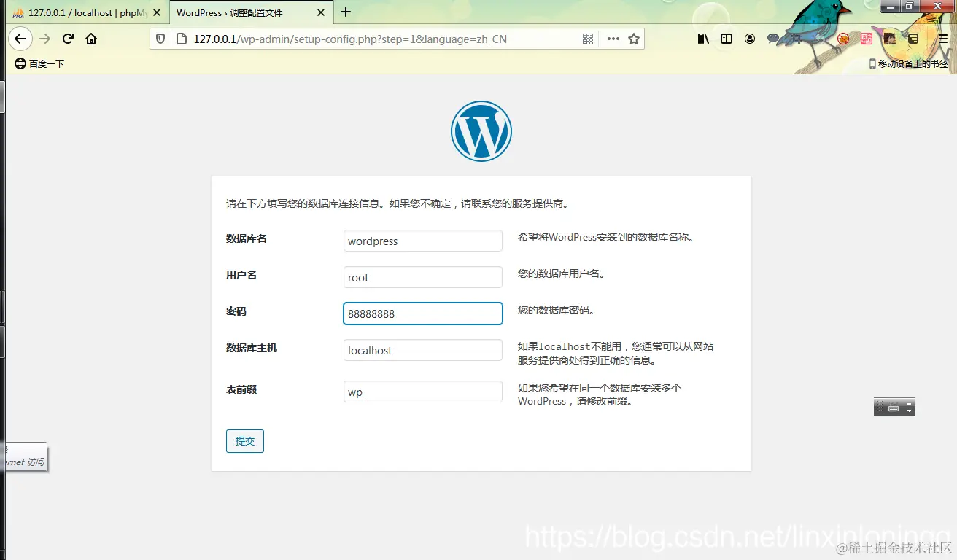Go back to the previous page

pos(20,39)
